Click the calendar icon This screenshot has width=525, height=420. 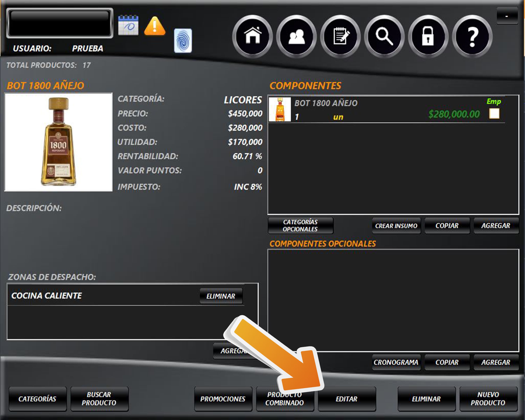click(128, 25)
